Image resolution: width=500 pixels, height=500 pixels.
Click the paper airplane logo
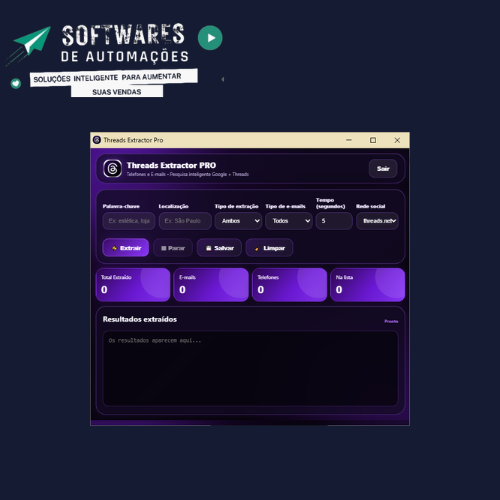pos(31,43)
